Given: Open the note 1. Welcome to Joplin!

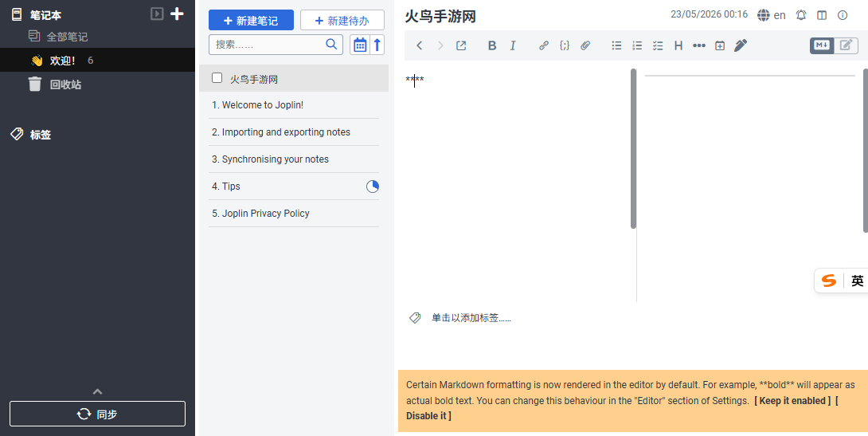Looking at the screenshot, I should pyautogui.click(x=294, y=105).
